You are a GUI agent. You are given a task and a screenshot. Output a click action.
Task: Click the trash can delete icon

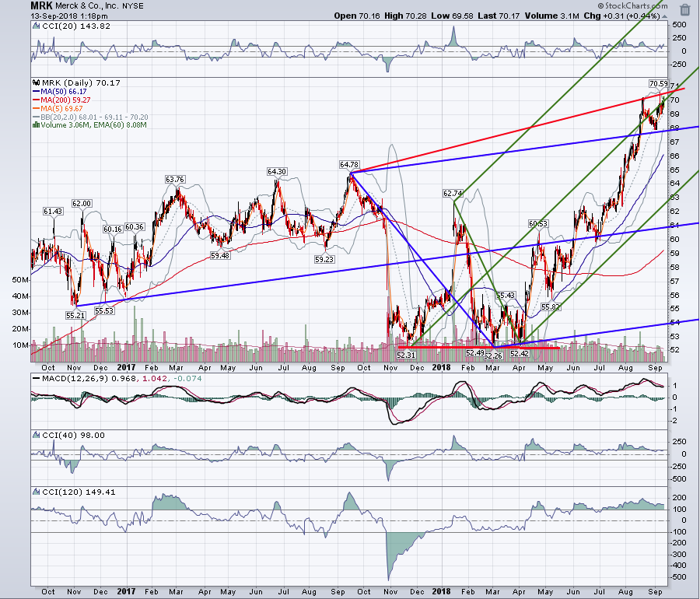(684, 9)
